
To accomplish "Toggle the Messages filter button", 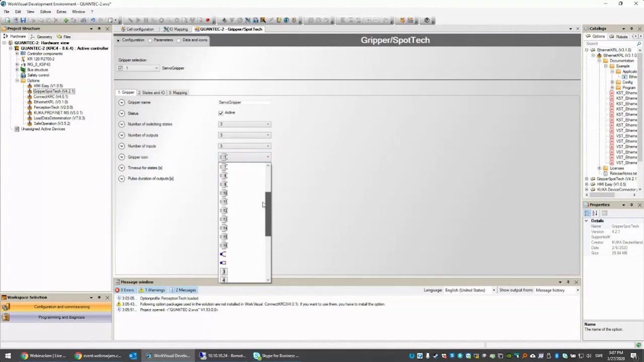I will (183, 290).
